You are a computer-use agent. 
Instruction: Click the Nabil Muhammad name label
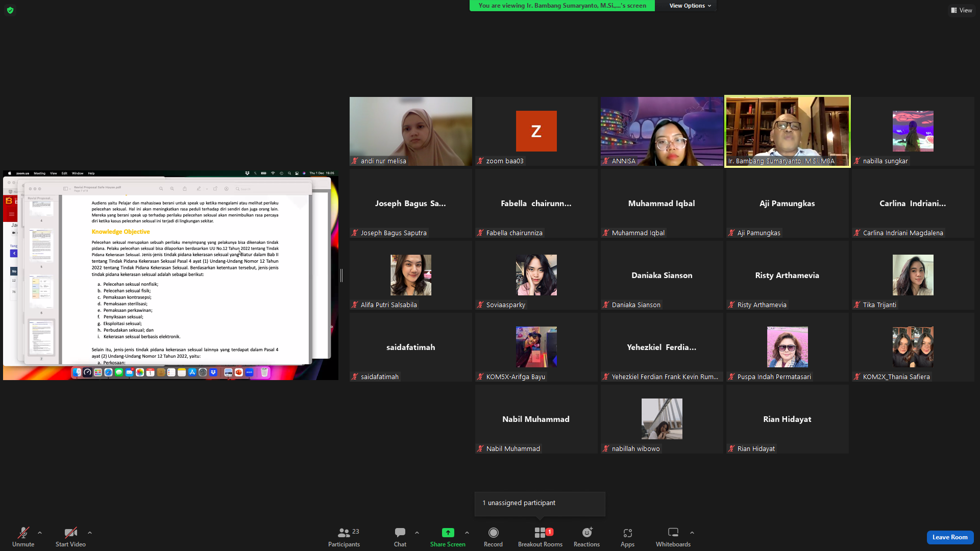[512, 449]
